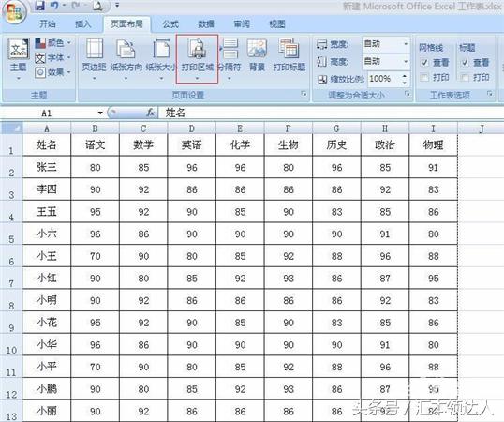Customize Quick Access Toolbar dropdown arrow

117,5
